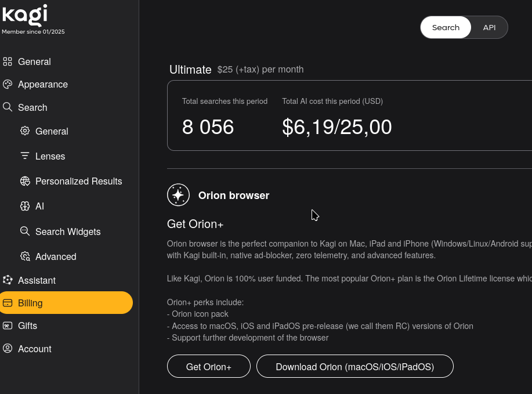Click the Assistant icon in sidebar
The image size is (532, 394).
(8, 280)
